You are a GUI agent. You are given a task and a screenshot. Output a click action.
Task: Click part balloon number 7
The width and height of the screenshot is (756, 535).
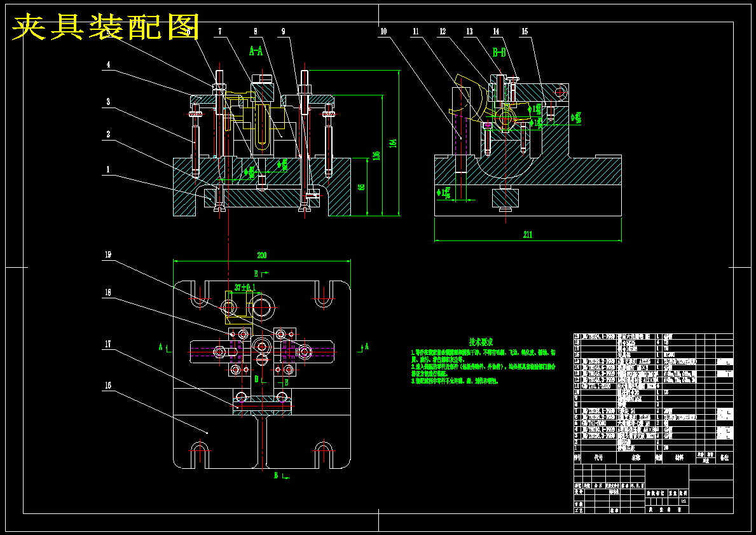pos(220,31)
